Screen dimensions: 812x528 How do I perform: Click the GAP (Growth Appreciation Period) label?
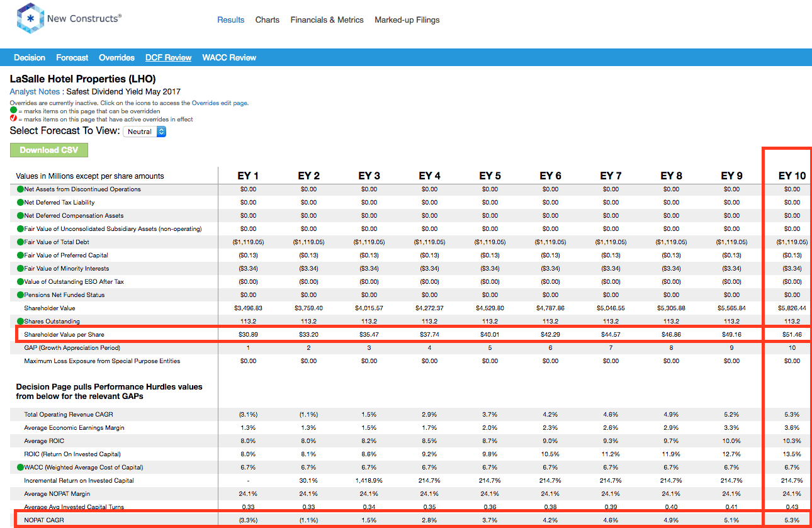pos(72,347)
